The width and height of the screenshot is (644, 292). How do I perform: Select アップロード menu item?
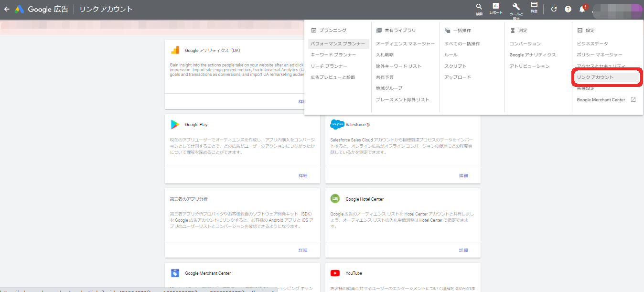point(458,77)
